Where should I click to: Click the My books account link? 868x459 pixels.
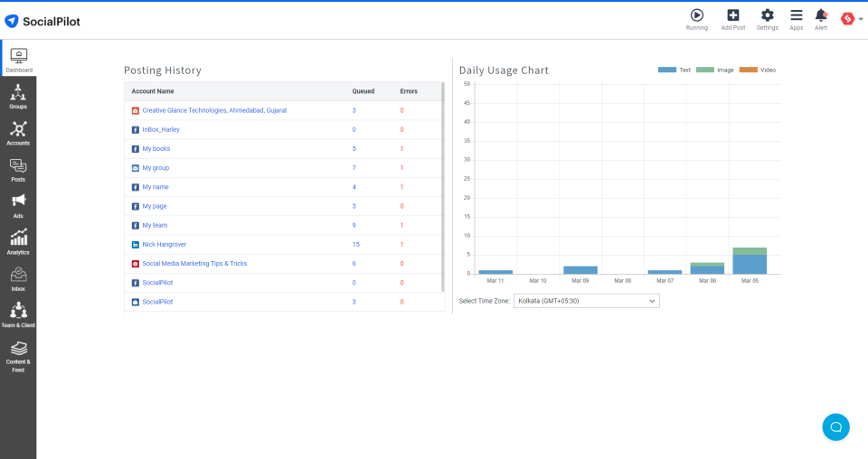[x=156, y=148]
